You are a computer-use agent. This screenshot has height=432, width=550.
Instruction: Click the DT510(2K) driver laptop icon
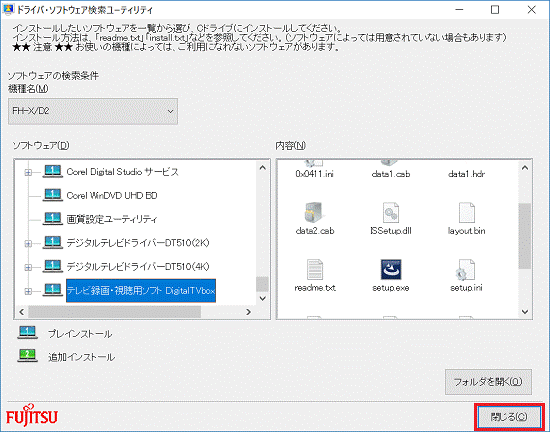(x=53, y=243)
